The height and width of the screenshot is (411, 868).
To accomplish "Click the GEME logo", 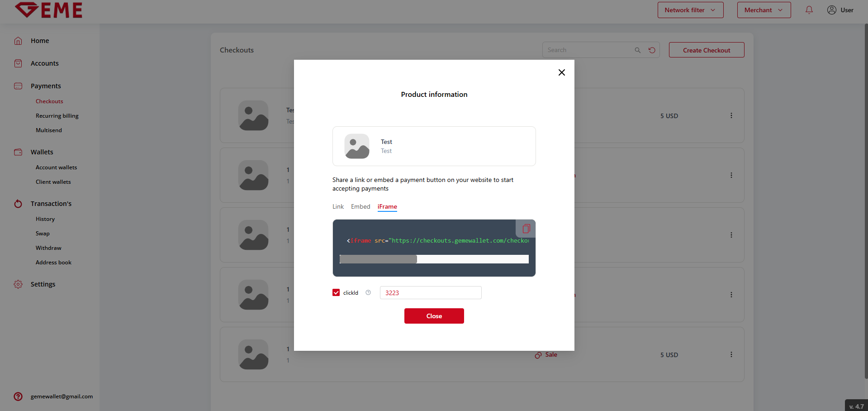I will click(49, 10).
